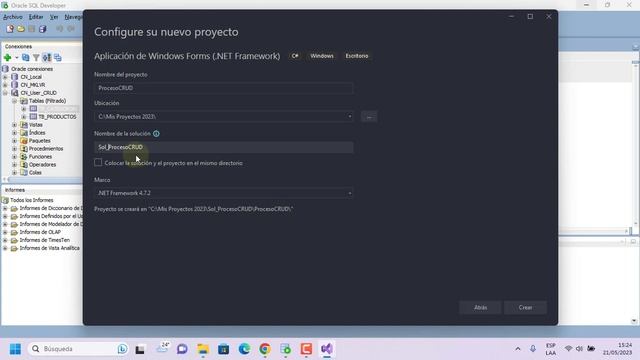Switch to SQL Developer taskbar icon
This screenshot has width=640, height=360.
[285, 349]
